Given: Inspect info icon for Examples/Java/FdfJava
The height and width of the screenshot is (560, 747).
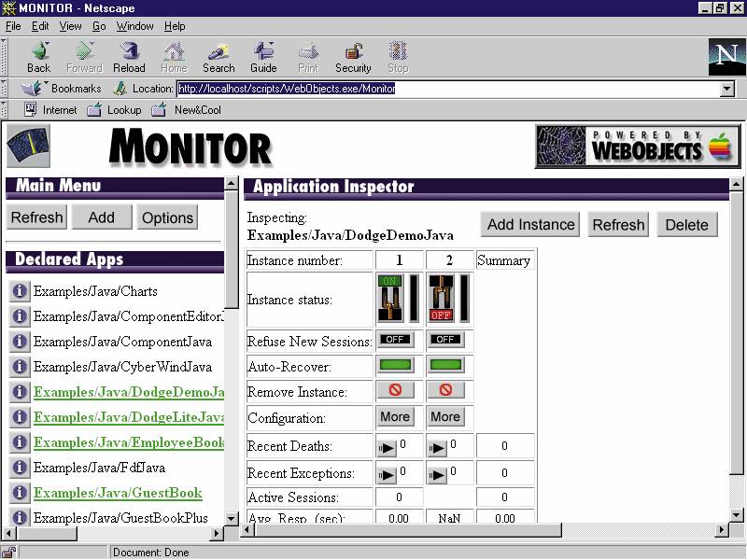Looking at the screenshot, I should (19, 468).
